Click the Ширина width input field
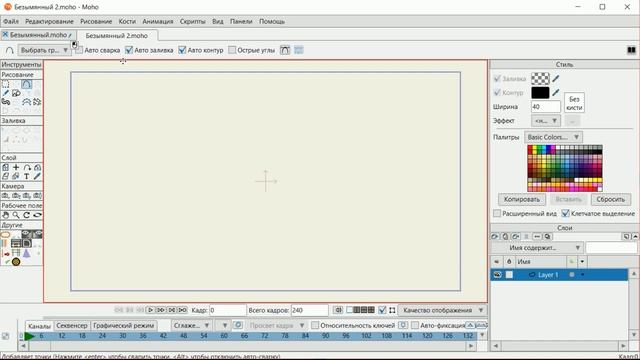Viewport: 640px width, 360px height. click(546, 107)
